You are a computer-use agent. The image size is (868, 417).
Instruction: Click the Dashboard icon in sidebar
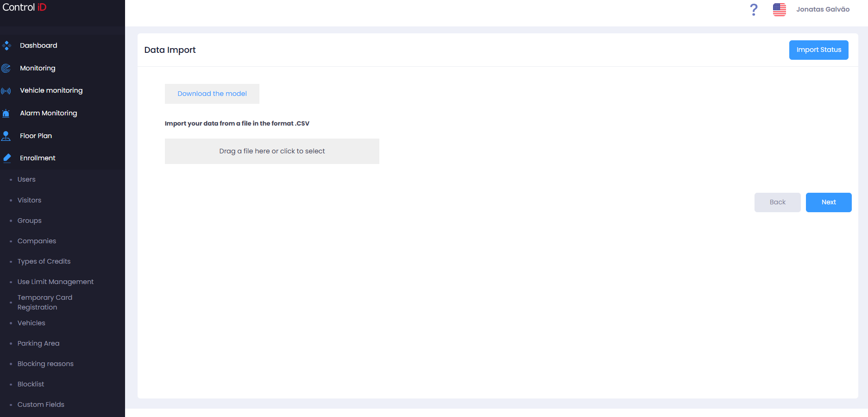pyautogui.click(x=6, y=45)
